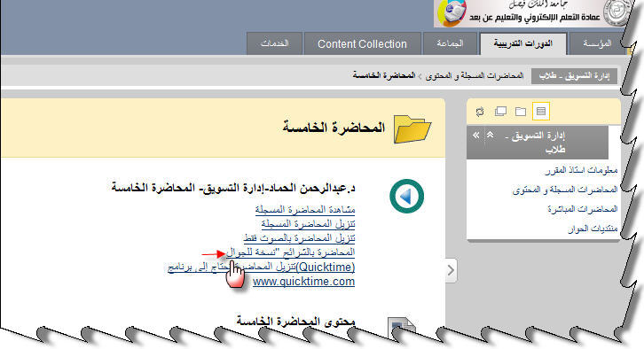Select the list view icon in course menu
This screenshot has height=349, width=644.
[541, 111]
